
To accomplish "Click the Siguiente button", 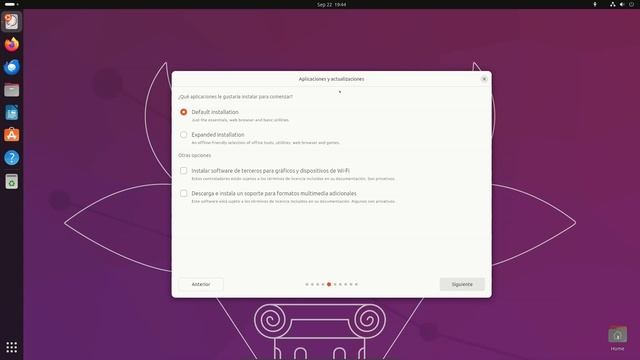I will click(462, 284).
